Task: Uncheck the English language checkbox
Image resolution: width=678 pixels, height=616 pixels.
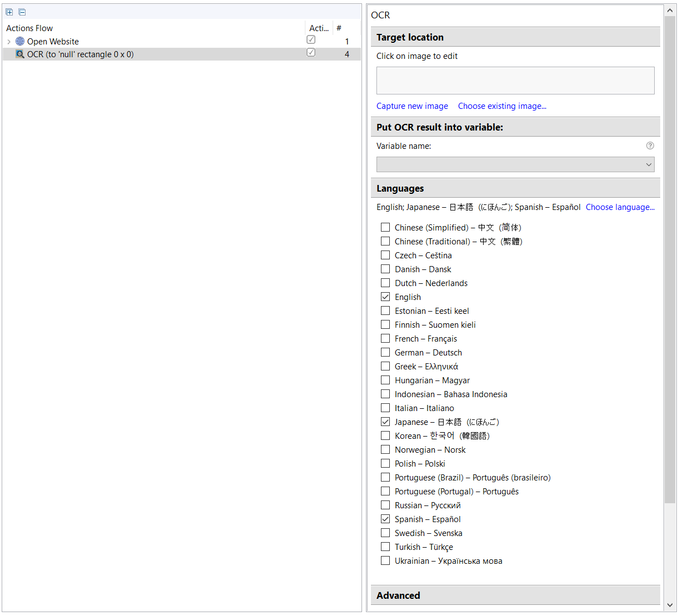Action: (x=385, y=297)
